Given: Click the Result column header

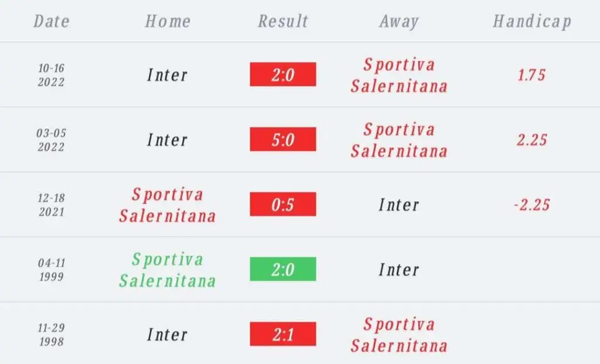Looking at the screenshot, I should click(x=283, y=21).
